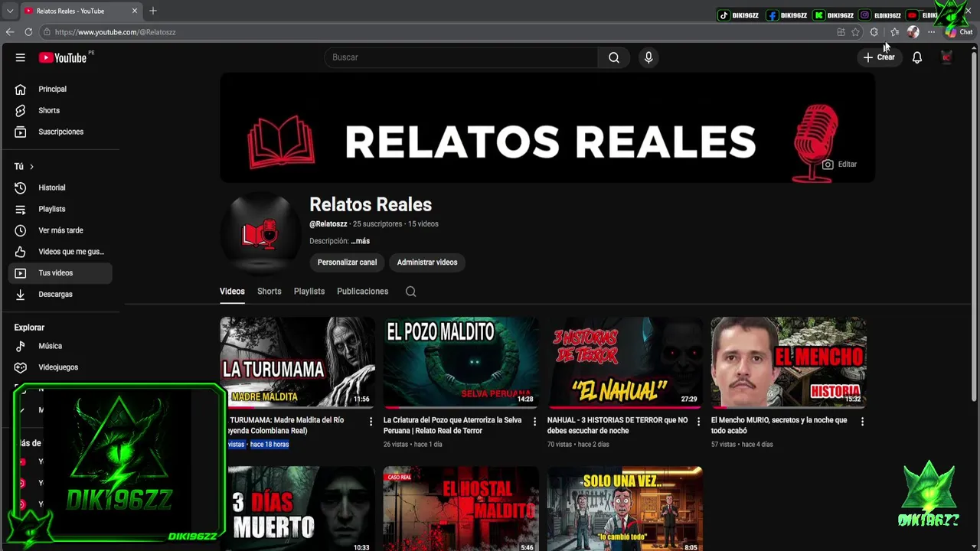Open El Hostal Maldito thumbnail
This screenshot has height=551, width=980.
461,509
